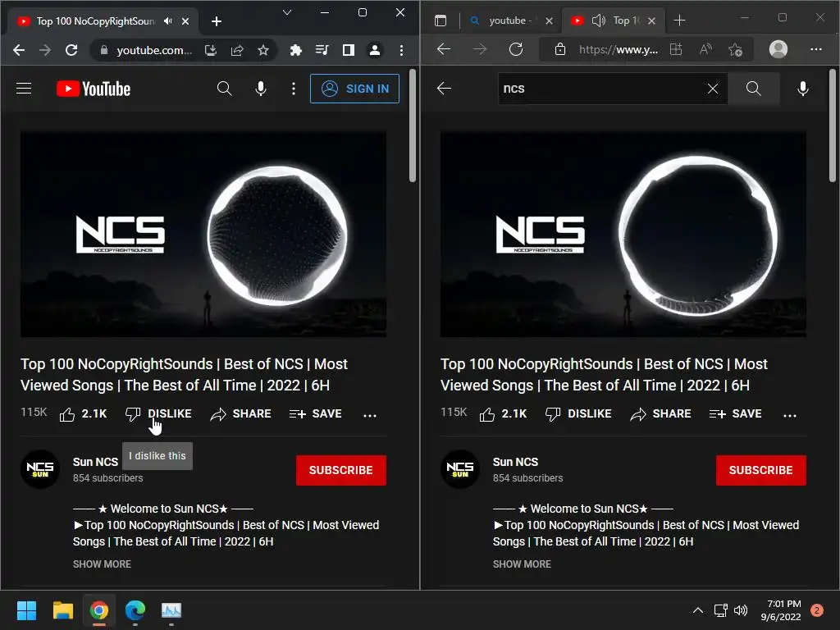
Task: Like the video in Chrome window
Action: (83, 414)
